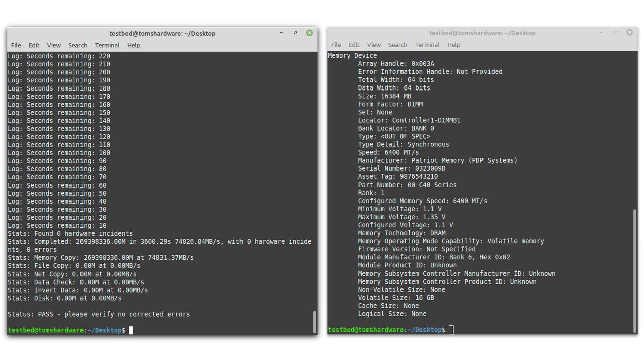
Task: Open Terminal menu in right terminal window
Action: click(x=427, y=45)
